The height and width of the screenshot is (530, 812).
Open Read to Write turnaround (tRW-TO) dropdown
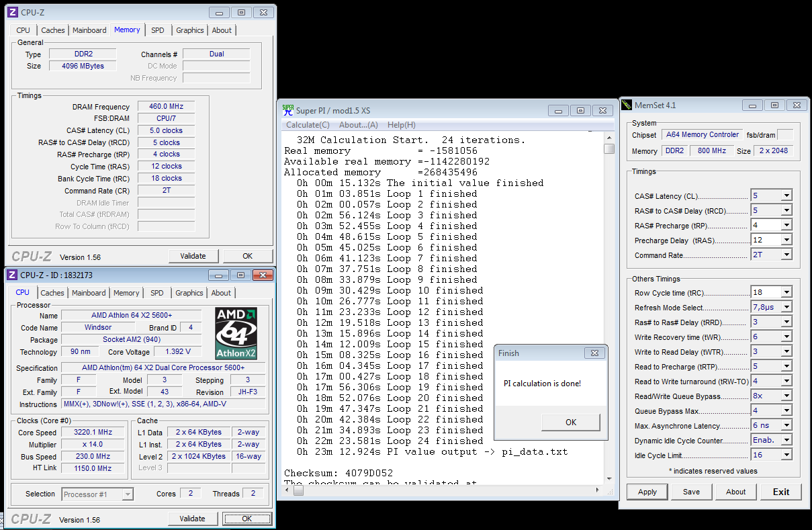tap(786, 381)
